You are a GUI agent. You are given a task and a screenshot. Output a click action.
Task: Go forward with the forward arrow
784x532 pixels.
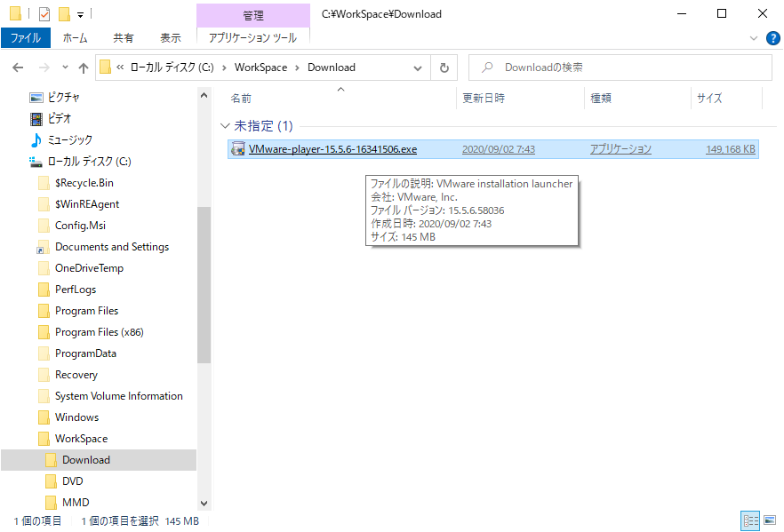[44, 67]
